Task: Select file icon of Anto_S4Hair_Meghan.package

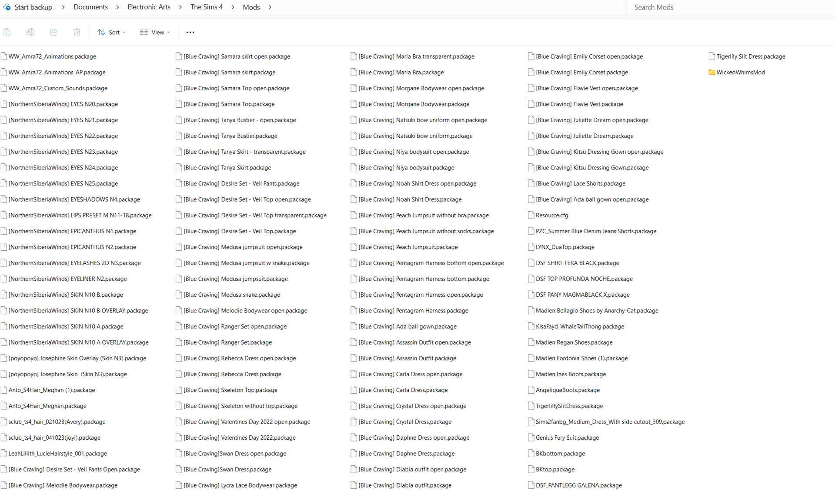Action: 4,406
